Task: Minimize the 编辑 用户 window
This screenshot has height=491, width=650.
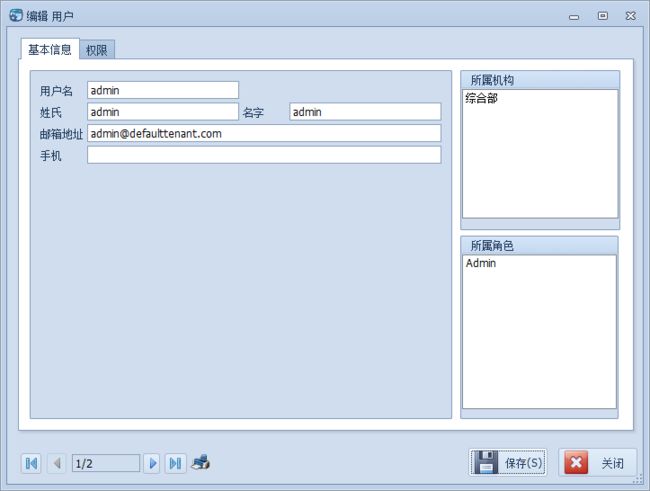Action: click(x=574, y=17)
